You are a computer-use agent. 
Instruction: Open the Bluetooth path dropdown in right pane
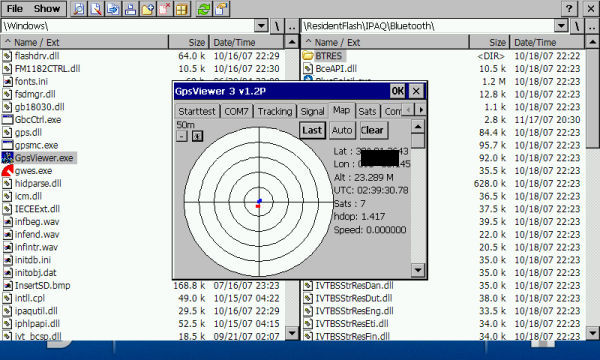click(x=561, y=26)
